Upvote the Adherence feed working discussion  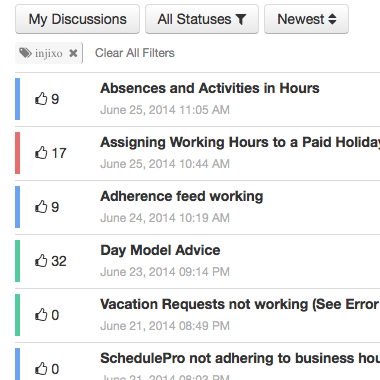41,207
